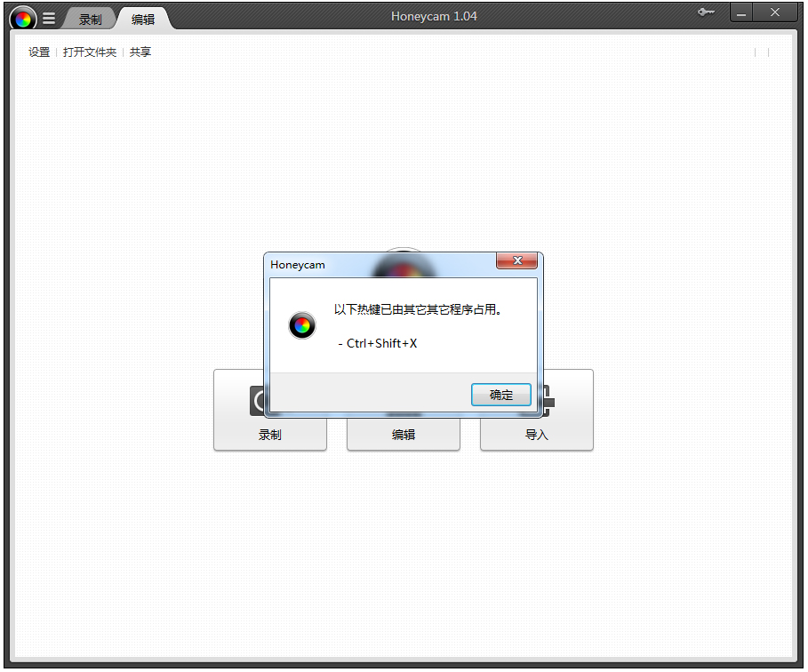Confirm dialog with 确定 button
Image resolution: width=808 pixels, height=672 pixels.
(500, 395)
